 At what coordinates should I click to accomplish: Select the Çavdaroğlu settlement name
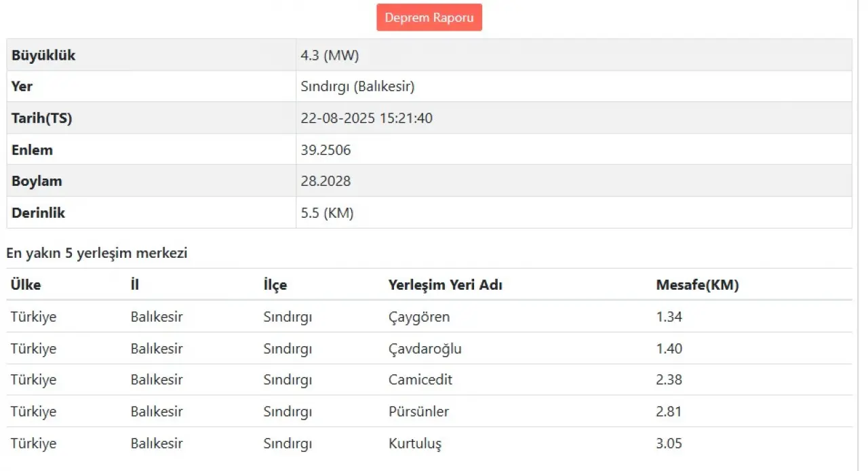tap(425, 349)
